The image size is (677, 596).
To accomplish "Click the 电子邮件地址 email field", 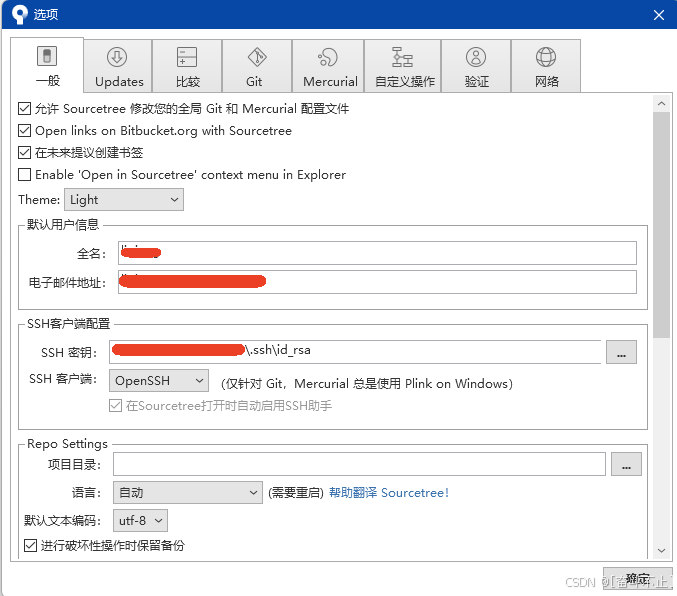I will [x=377, y=282].
